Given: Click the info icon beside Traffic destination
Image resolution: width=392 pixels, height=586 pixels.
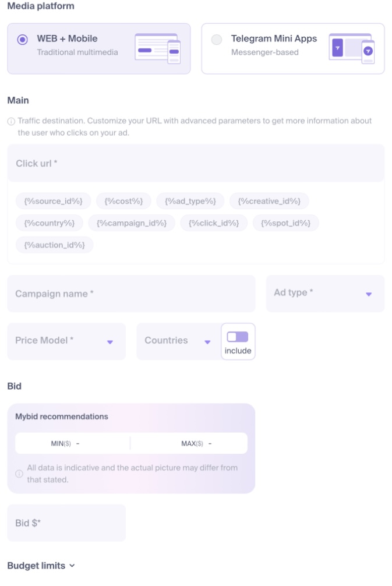Looking at the screenshot, I should coord(11,122).
